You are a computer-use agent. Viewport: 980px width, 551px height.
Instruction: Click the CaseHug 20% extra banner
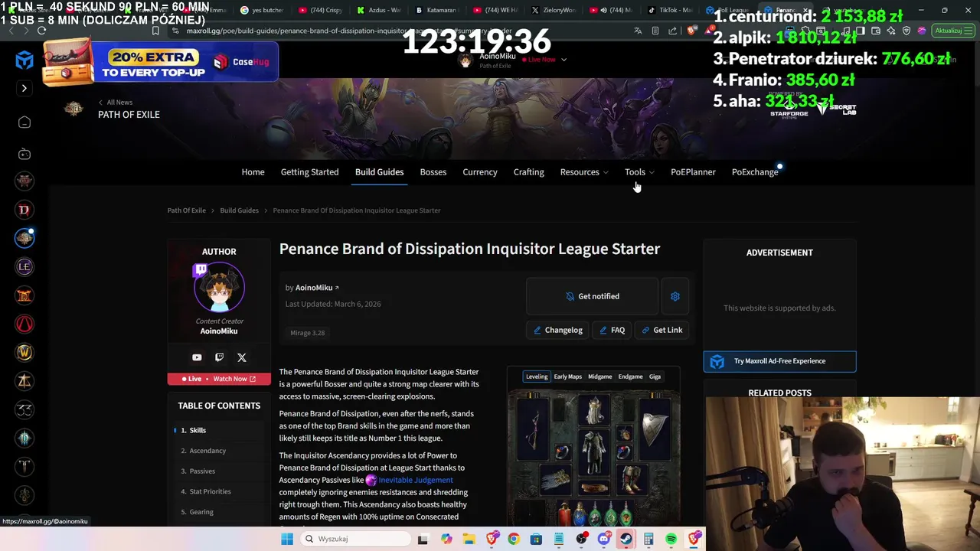click(161, 61)
